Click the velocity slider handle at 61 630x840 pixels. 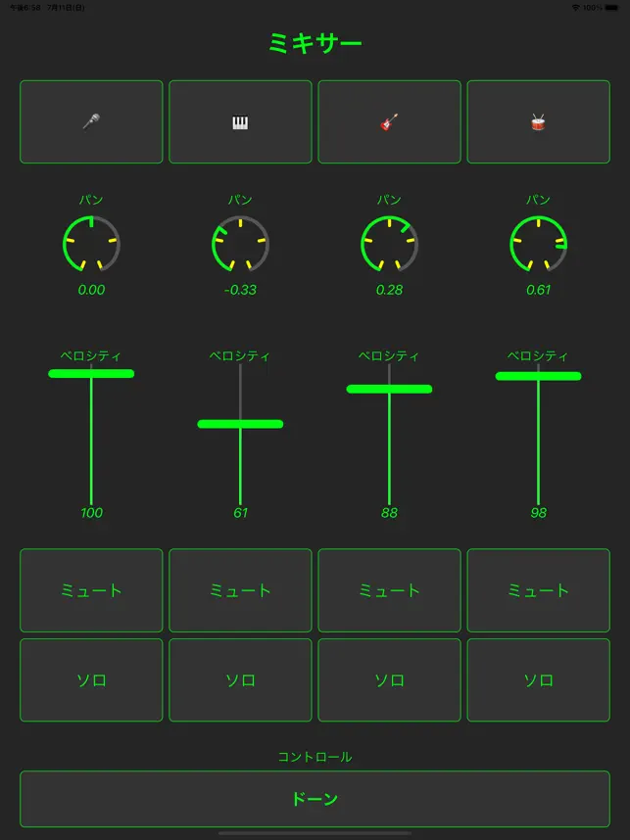240,424
